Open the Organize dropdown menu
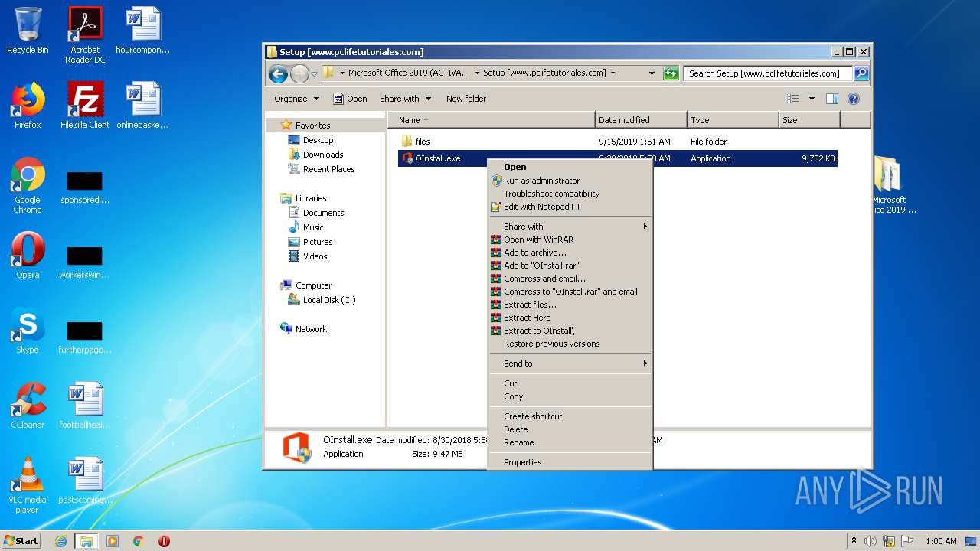 tap(296, 99)
